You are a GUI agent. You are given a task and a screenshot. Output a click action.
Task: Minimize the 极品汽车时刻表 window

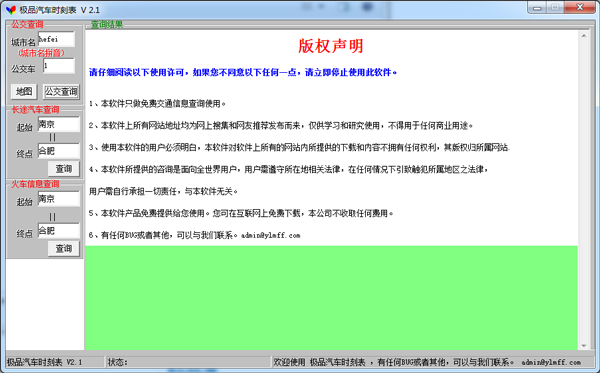point(537,8)
